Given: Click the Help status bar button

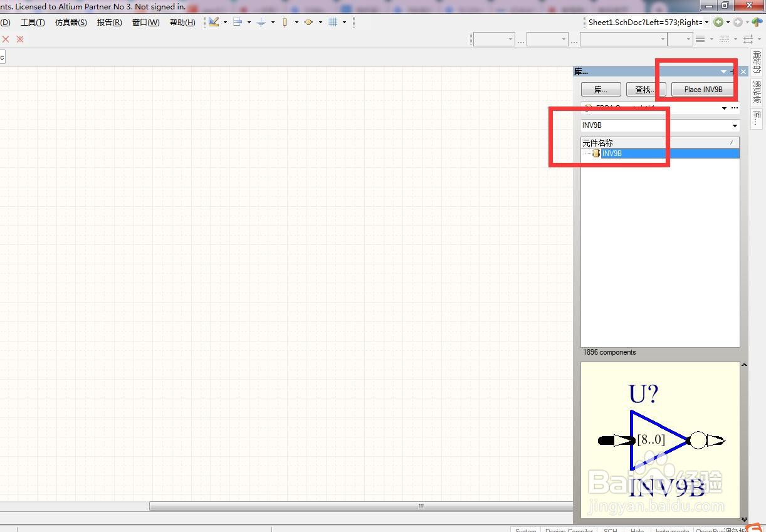Looking at the screenshot, I should click(x=637, y=529).
